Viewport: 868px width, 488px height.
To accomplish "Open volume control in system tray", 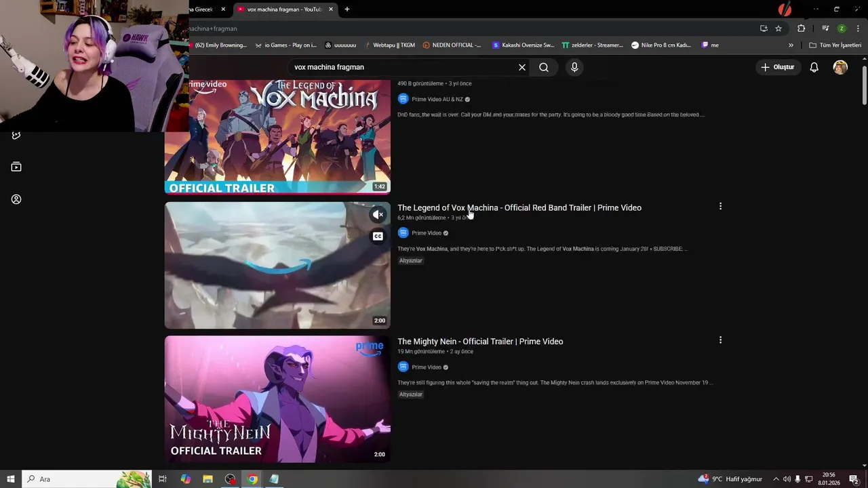I will click(x=787, y=479).
